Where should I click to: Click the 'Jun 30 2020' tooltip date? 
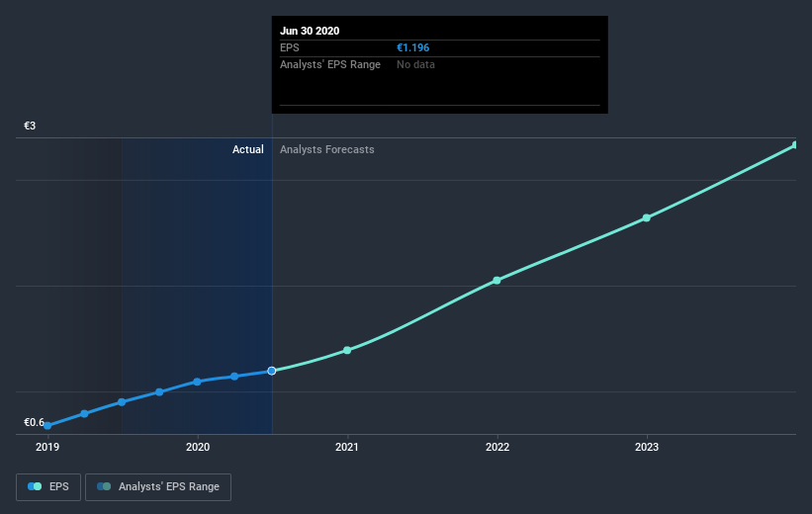click(x=310, y=31)
